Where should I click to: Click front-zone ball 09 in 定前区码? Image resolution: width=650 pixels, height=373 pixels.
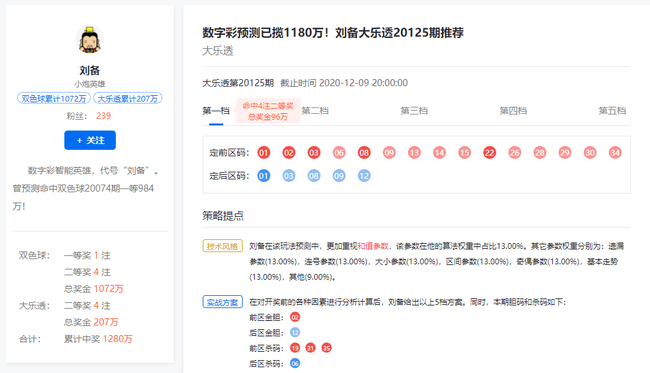389,153
